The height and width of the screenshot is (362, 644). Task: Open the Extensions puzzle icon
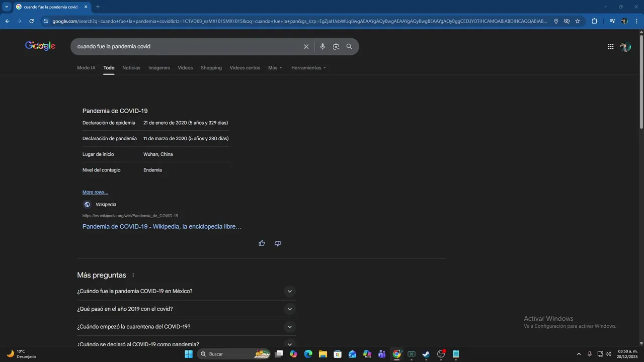pyautogui.click(x=594, y=21)
